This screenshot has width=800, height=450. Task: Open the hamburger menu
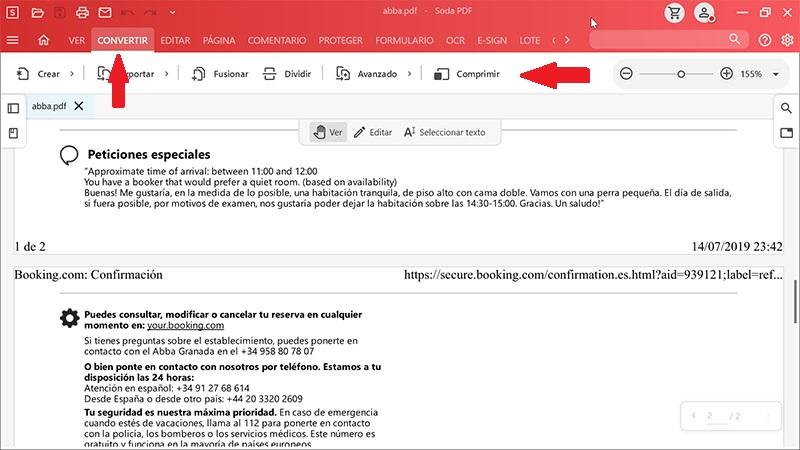[13, 40]
